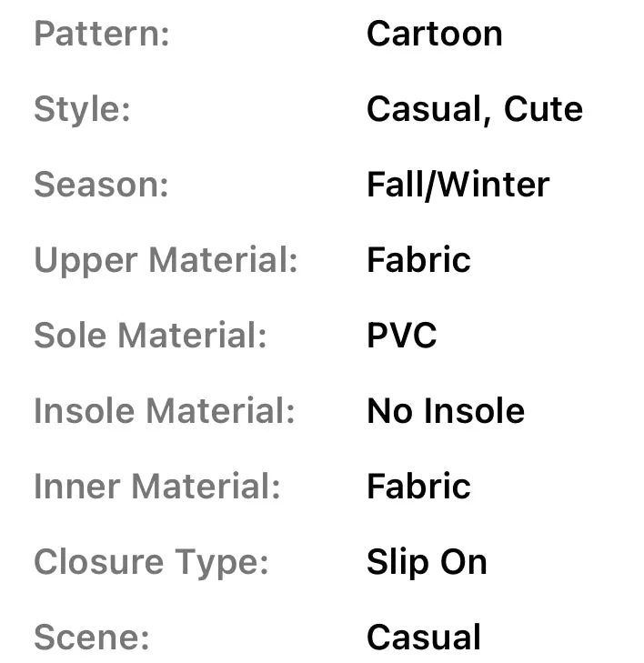Screen dimensions: 644x663
Task: Select the Cartoon pattern value
Action: pos(434,34)
